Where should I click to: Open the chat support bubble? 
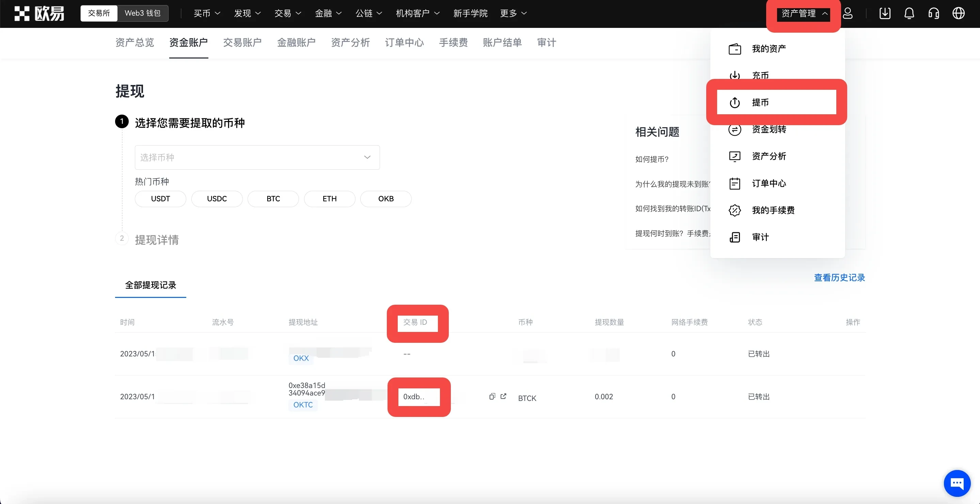click(957, 483)
